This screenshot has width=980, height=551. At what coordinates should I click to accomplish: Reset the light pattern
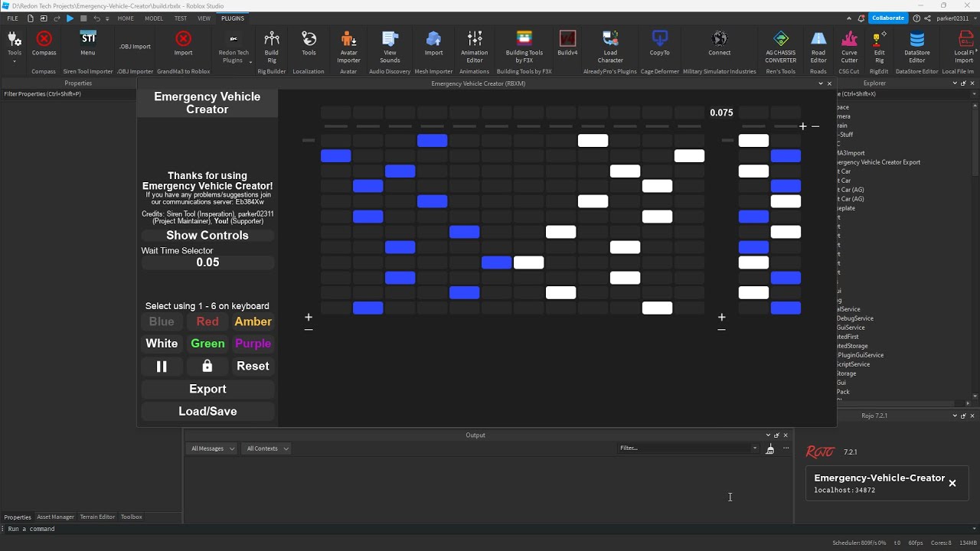point(253,366)
